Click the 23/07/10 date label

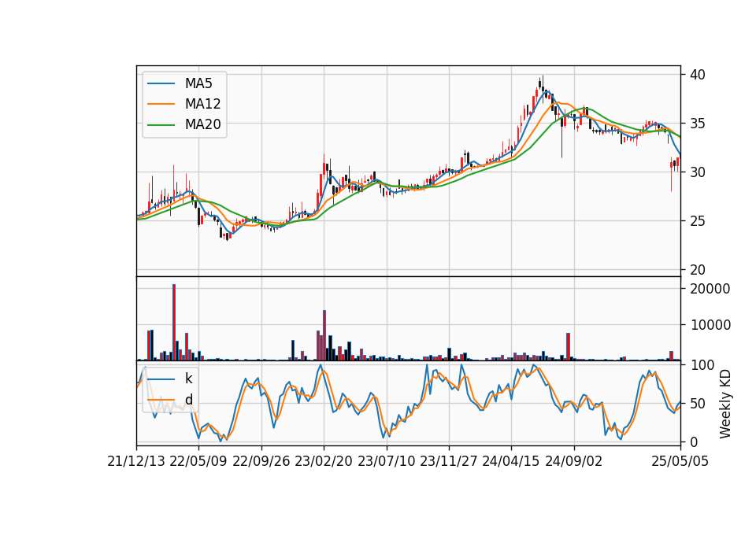tap(386, 461)
